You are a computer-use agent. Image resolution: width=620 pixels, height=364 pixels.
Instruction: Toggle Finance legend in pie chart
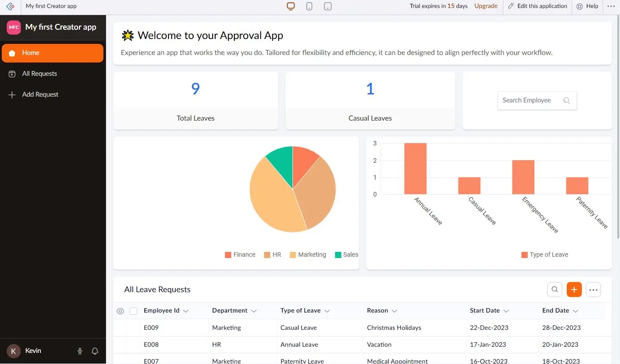(x=240, y=254)
